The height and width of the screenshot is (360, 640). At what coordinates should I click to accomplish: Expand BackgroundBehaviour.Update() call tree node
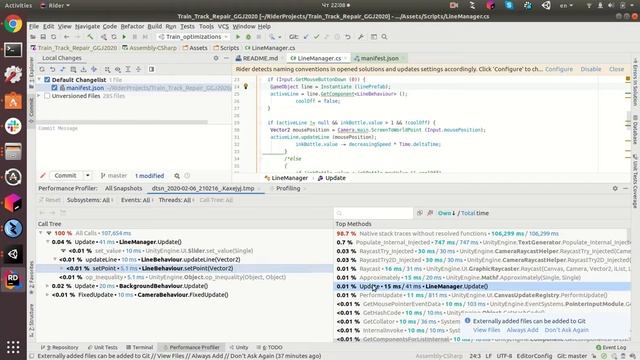tap(47, 286)
